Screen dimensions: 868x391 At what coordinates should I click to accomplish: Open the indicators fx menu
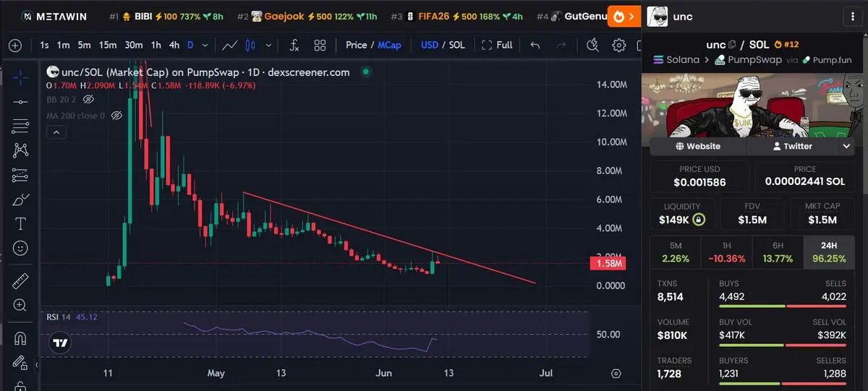coord(294,46)
